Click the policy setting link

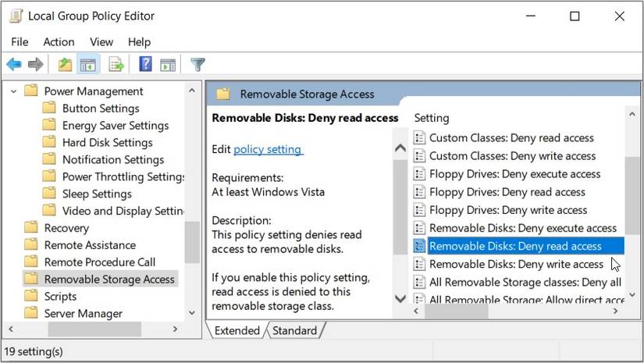click(x=268, y=148)
